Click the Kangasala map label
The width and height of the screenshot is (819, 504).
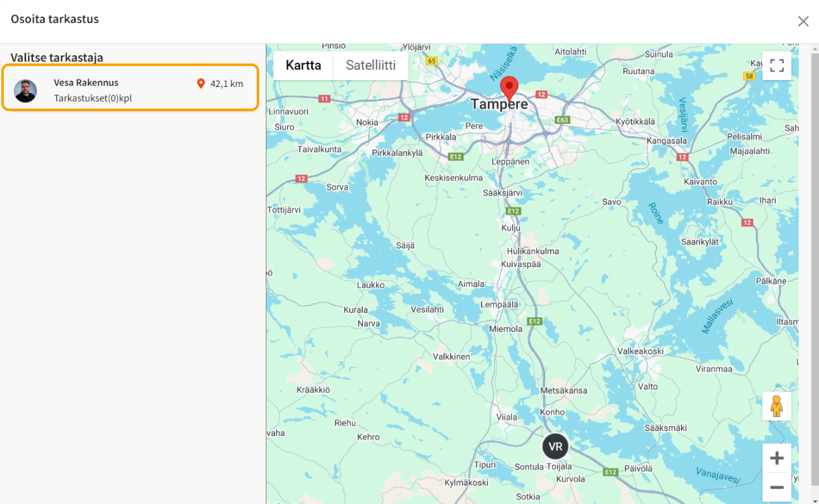coord(667,140)
